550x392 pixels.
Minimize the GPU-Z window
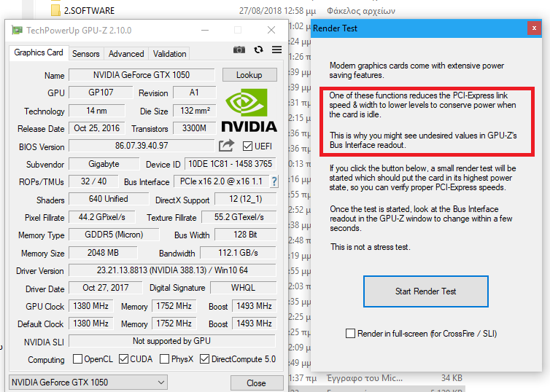coord(205,30)
